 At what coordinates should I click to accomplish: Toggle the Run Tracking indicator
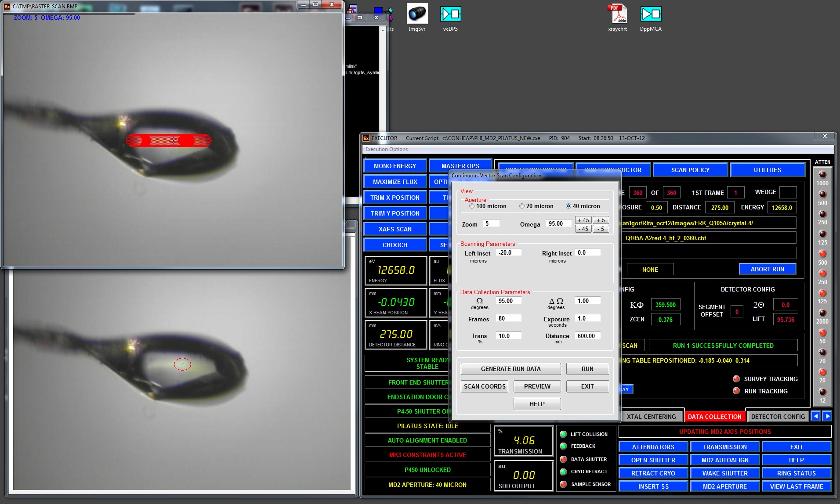point(736,391)
